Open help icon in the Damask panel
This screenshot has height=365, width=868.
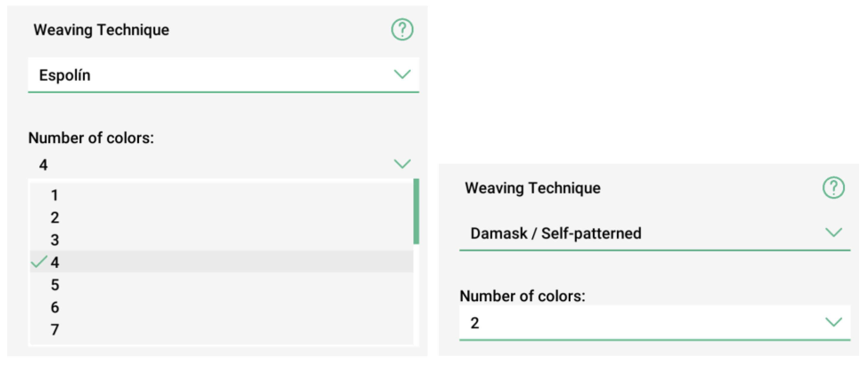(x=833, y=188)
